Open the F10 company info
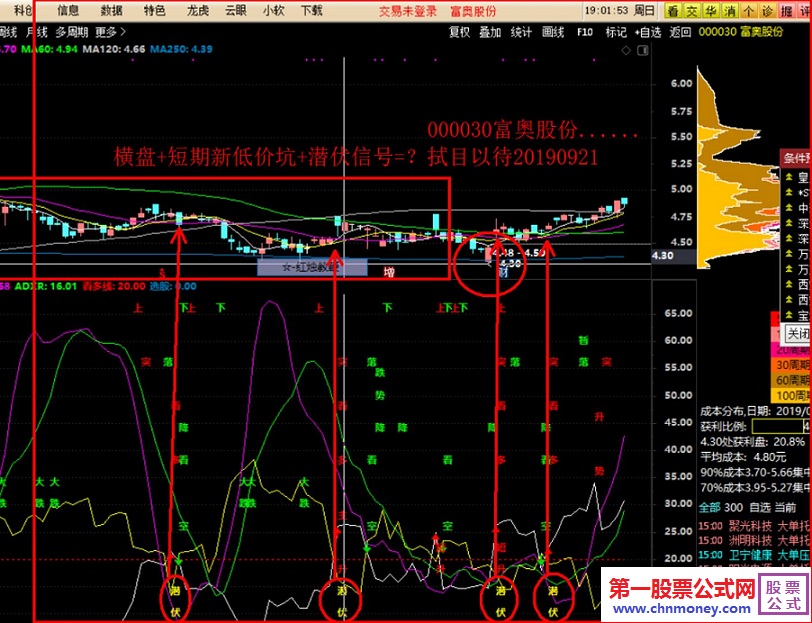The image size is (812, 623). point(585,32)
